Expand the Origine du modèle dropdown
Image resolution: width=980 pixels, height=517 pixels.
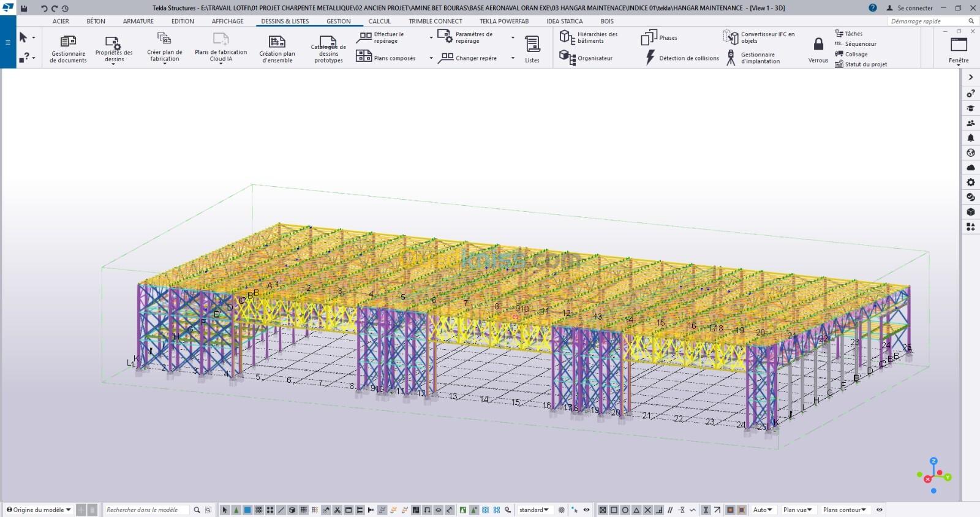pos(39,510)
